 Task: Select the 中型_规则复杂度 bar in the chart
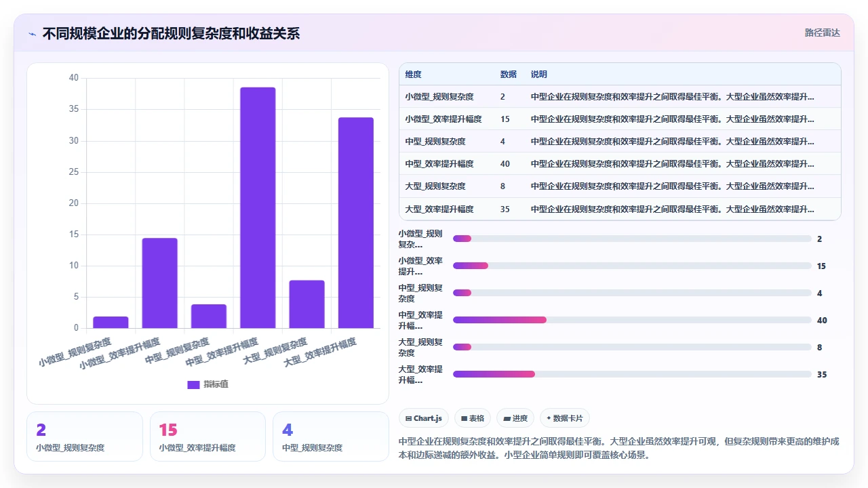[209, 317]
